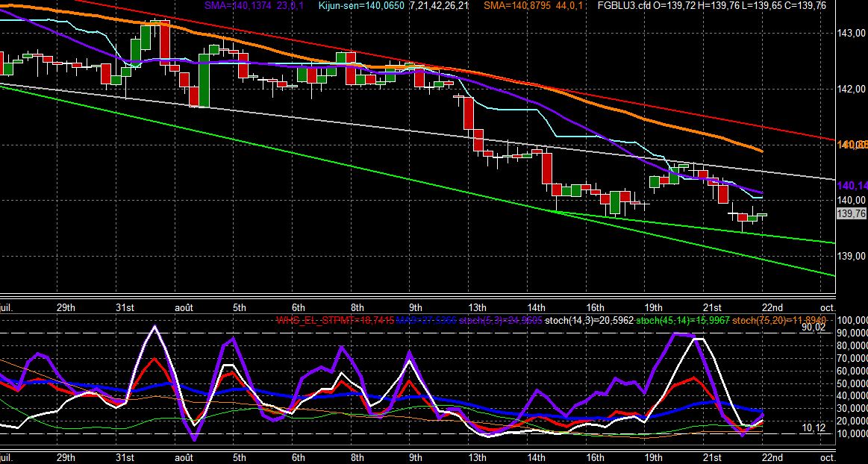The width and height of the screenshot is (868, 464).
Task: Click the 70,0000 oscillator scale value
Action: tap(852, 358)
